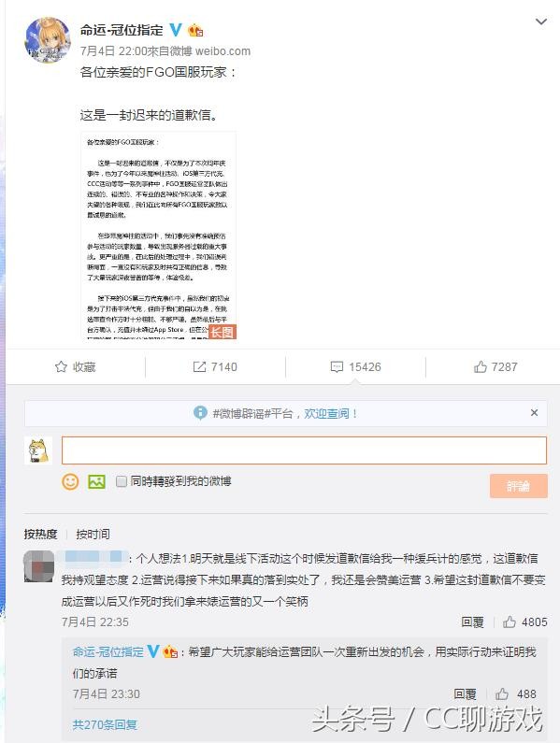Viewport: 560px width, 743px height.
Task: Open the 欢迎查阅 link
Action: (x=330, y=413)
